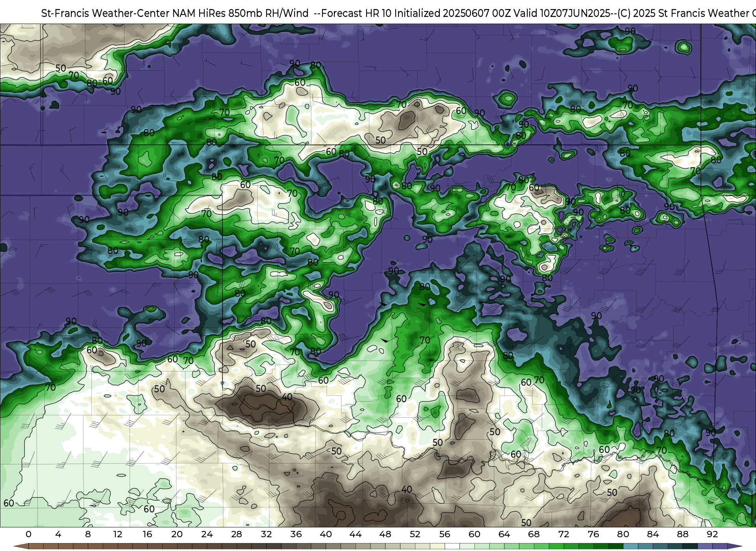Click the colorbar tick label "44"
Image resolution: width=756 pixels, height=551 pixels.
pos(356,534)
